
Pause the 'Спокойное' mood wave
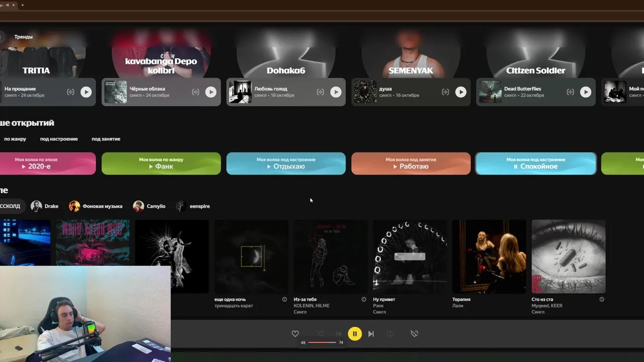pyautogui.click(x=536, y=163)
